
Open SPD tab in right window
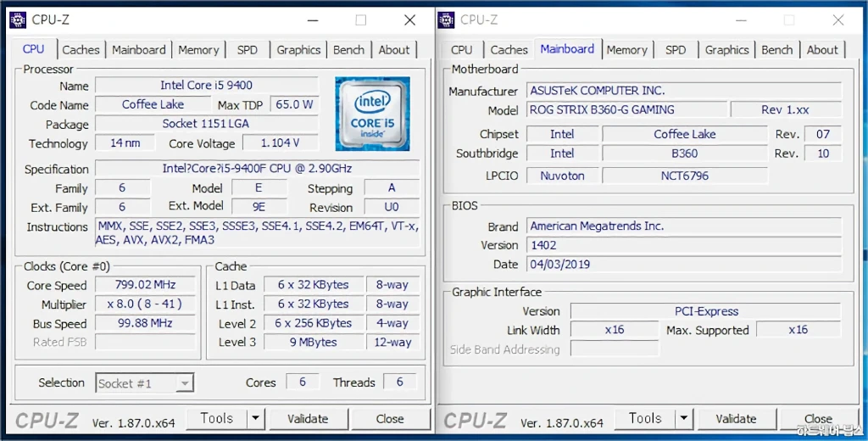[676, 50]
